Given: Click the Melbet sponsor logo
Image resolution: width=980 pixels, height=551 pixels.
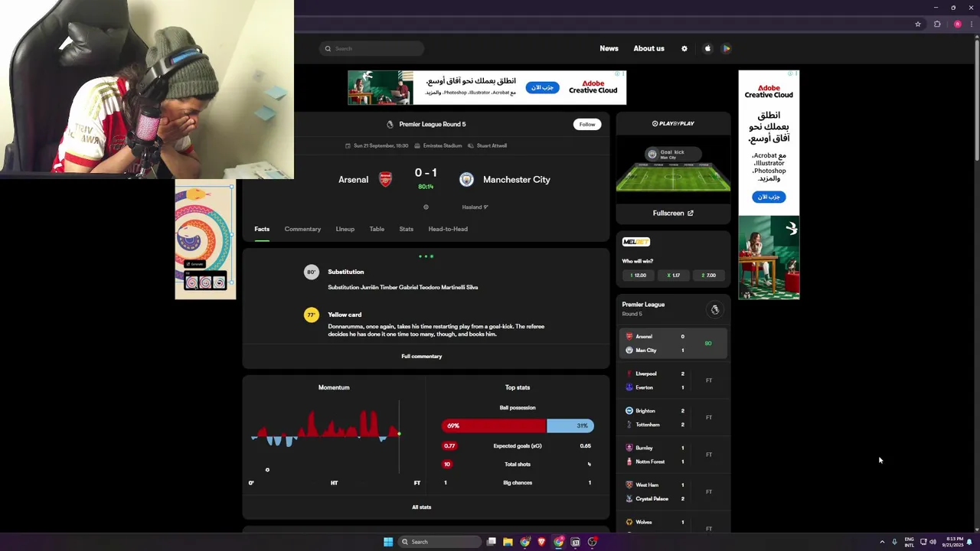Looking at the screenshot, I should pos(636,242).
